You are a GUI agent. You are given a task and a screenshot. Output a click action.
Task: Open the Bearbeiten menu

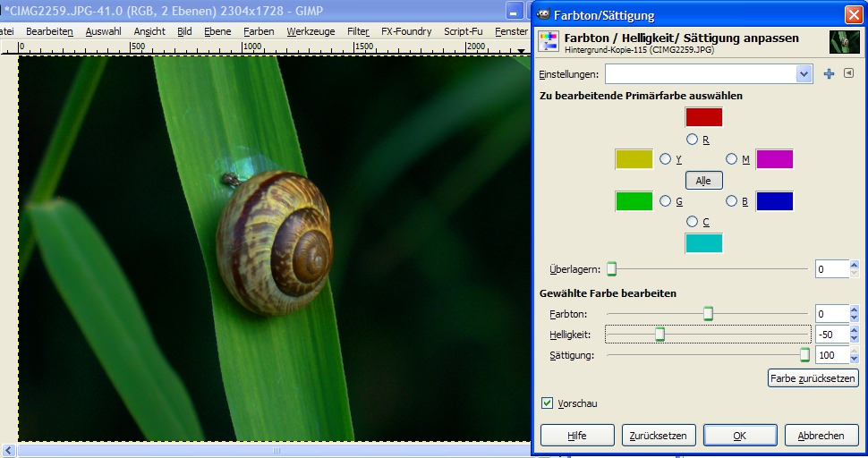(49, 31)
